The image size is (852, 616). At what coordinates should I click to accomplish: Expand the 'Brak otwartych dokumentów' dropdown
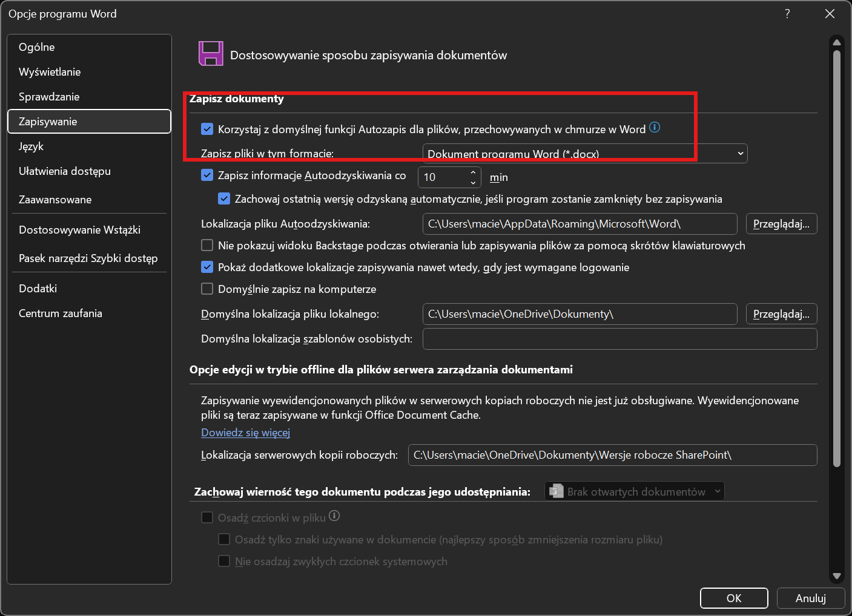(634, 491)
